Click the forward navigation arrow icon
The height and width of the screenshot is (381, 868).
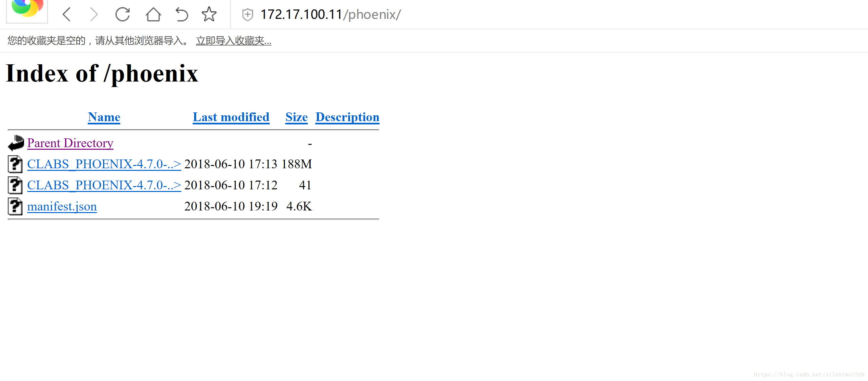92,13
